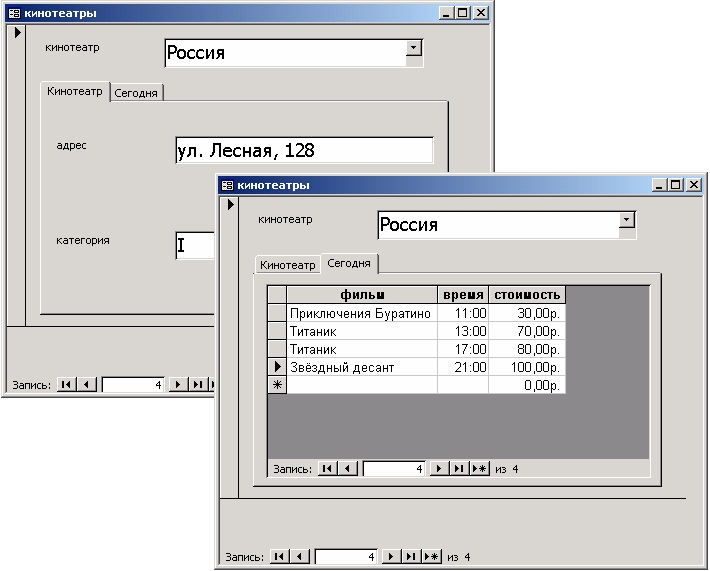Open кинотеатр dropdown in back window
The height and width of the screenshot is (571, 710).
414,48
